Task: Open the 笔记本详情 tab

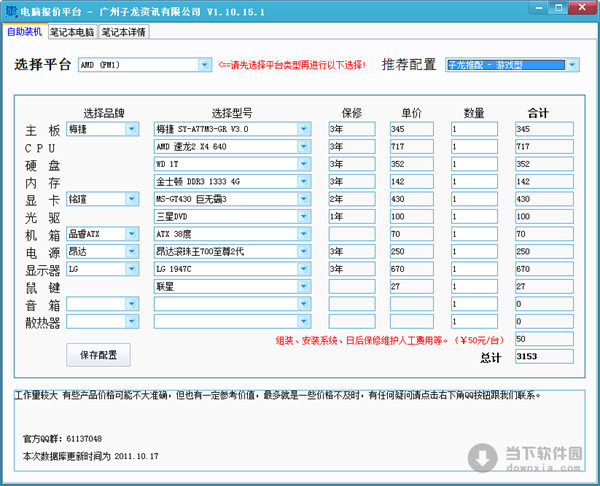Action: point(124,32)
